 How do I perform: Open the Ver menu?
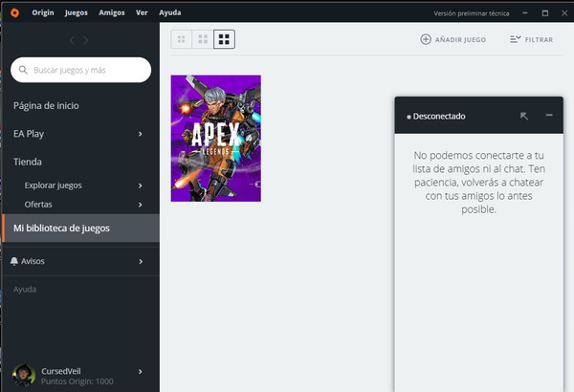[x=142, y=12]
